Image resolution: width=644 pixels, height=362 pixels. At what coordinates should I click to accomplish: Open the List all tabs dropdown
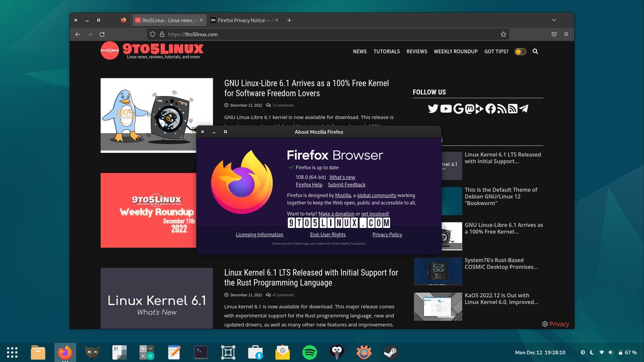554,20
